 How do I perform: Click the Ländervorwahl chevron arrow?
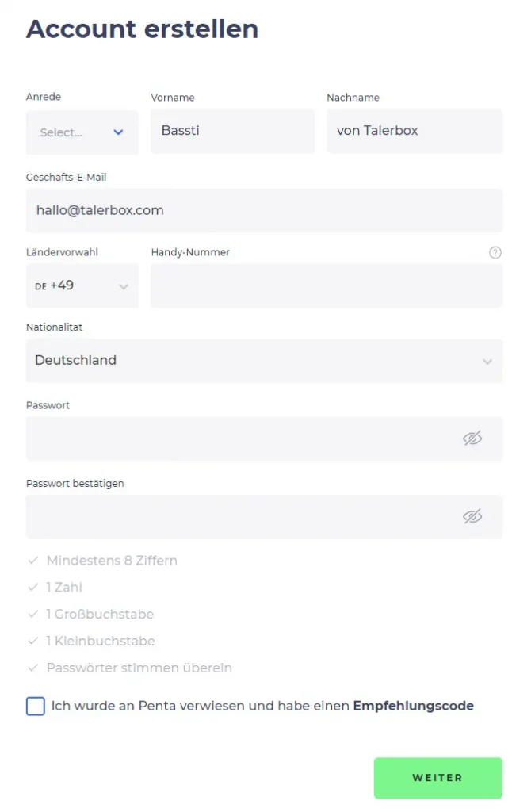tap(124, 286)
